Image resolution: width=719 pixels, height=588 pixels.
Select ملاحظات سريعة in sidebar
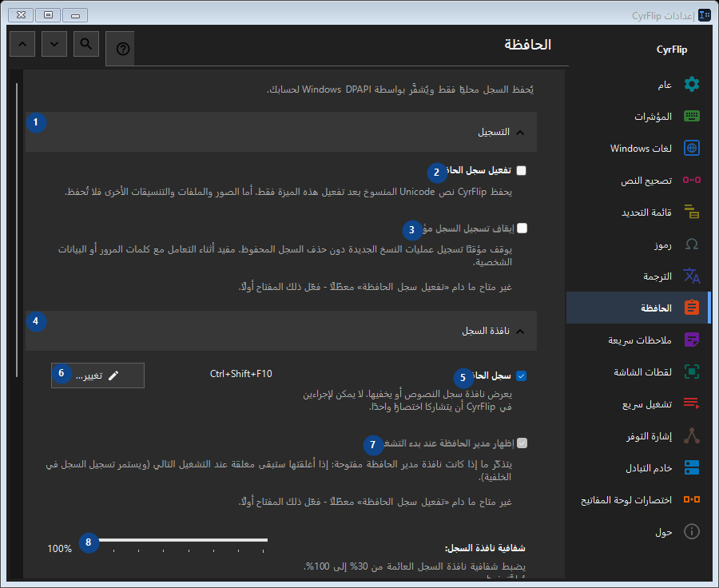click(x=638, y=340)
